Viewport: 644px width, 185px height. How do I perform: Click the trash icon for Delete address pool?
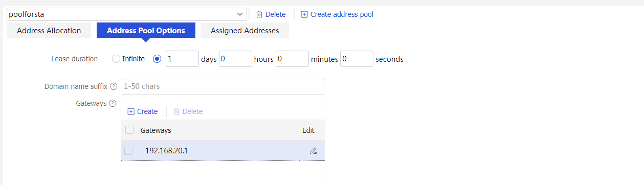click(259, 14)
